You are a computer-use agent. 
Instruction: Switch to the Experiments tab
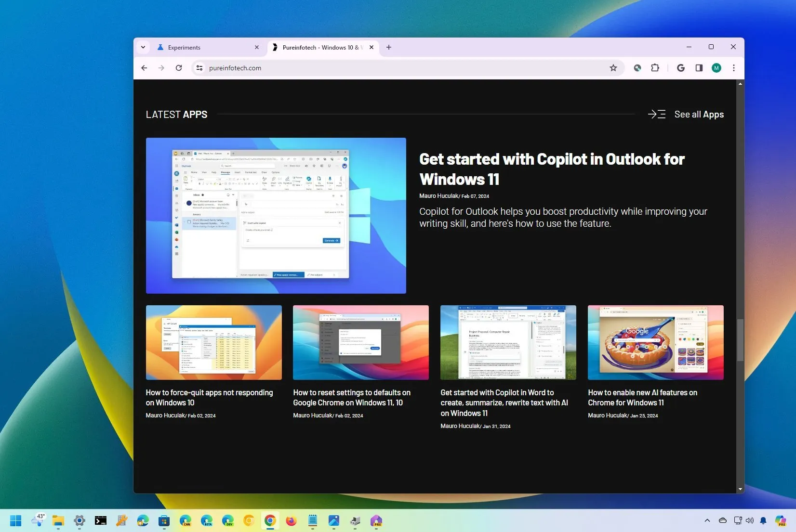[208, 47]
